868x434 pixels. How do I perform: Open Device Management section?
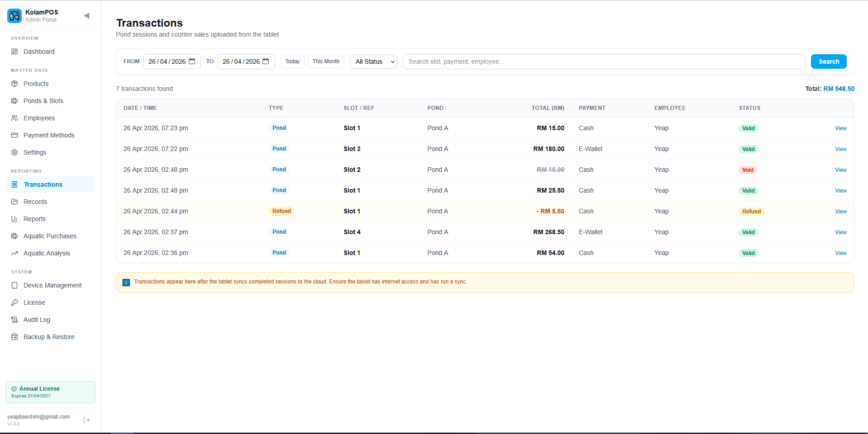[x=52, y=285]
